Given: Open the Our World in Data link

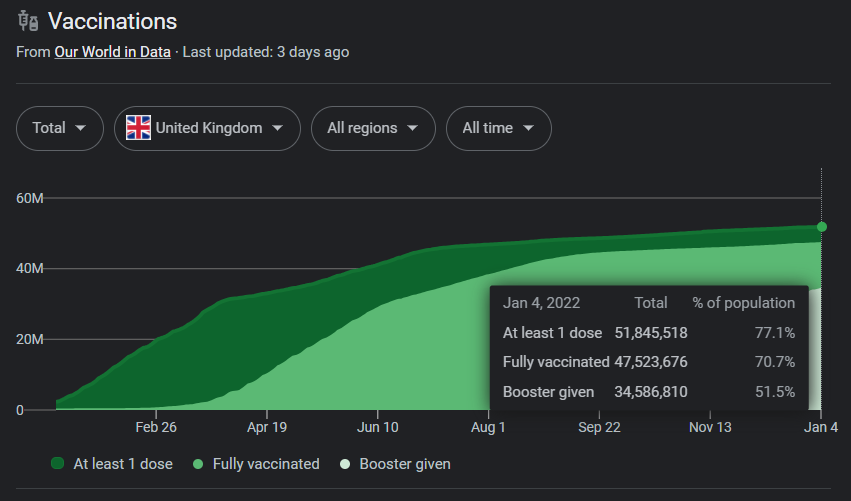Looking at the screenshot, I should pyautogui.click(x=112, y=52).
